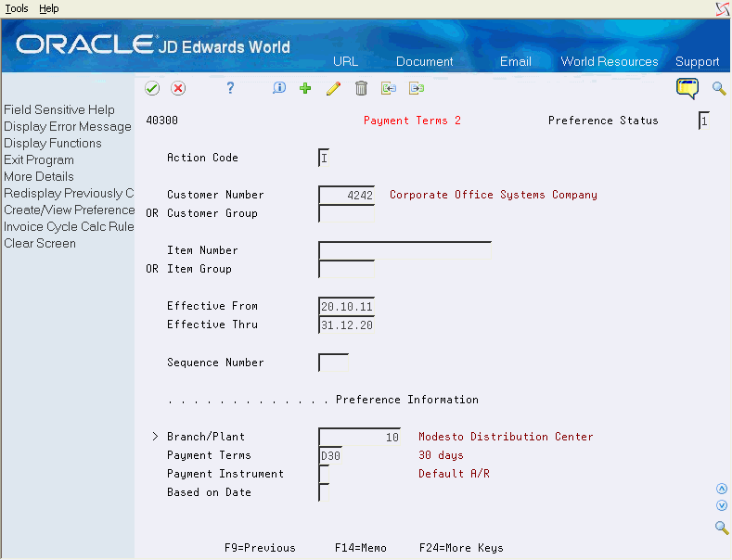Click the blue info bubble icon
The image size is (732, 560).
(279, 88)
